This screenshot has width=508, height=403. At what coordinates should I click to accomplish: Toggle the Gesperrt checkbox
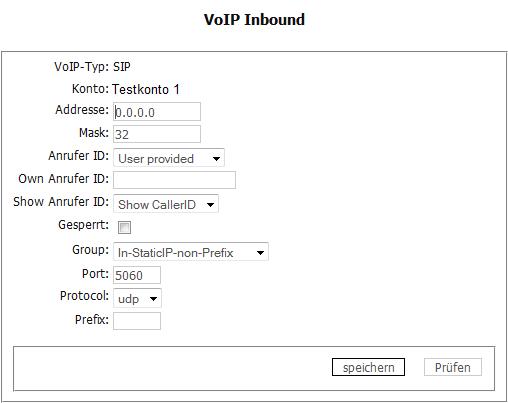124,227
